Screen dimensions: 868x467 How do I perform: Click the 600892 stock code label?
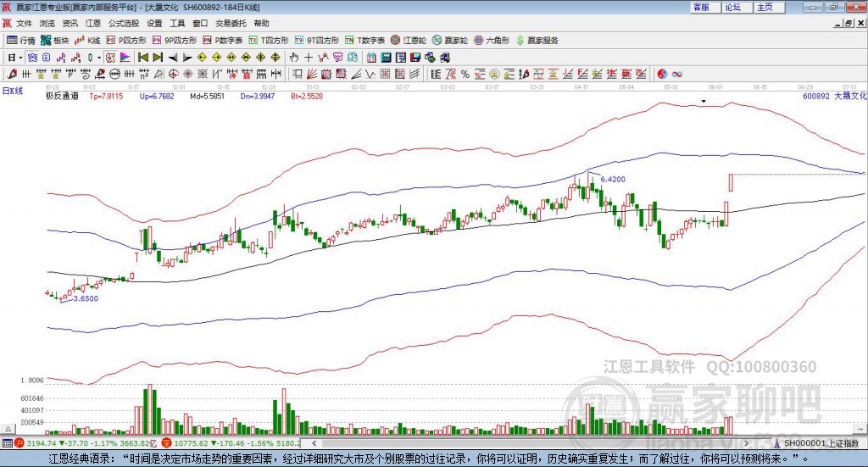pyautogui.click(x=816, y=96)
